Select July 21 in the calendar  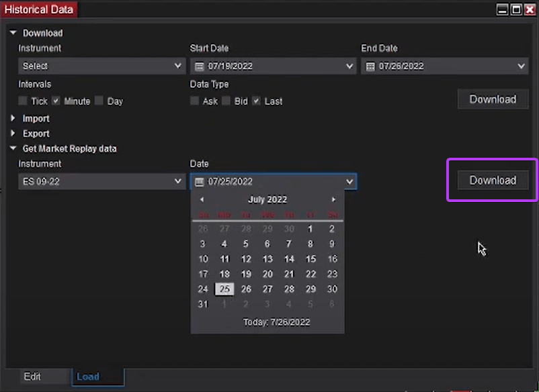(289, 275)
